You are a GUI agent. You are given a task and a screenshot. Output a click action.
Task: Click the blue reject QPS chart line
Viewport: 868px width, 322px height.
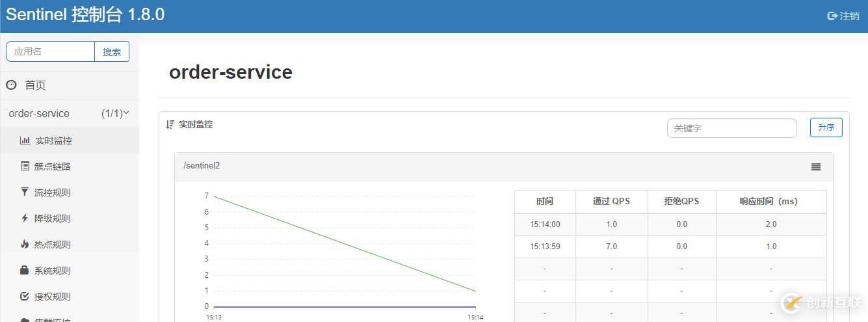(345, 306)
